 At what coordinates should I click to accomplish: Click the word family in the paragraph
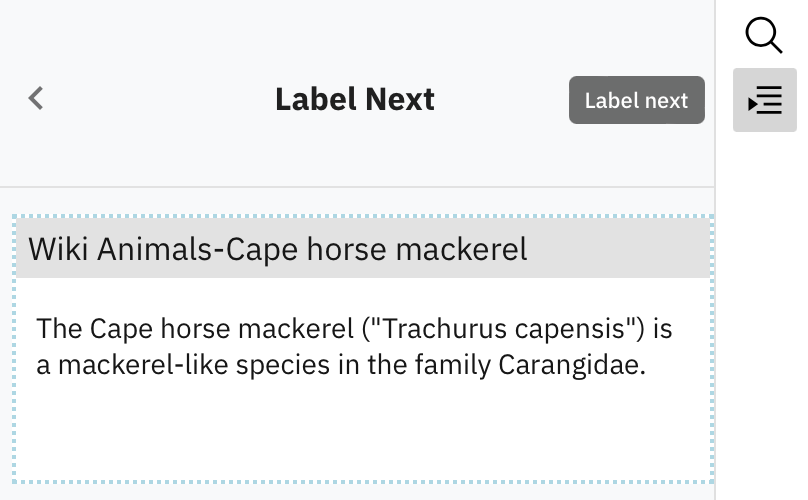click(x=453, y=365)
